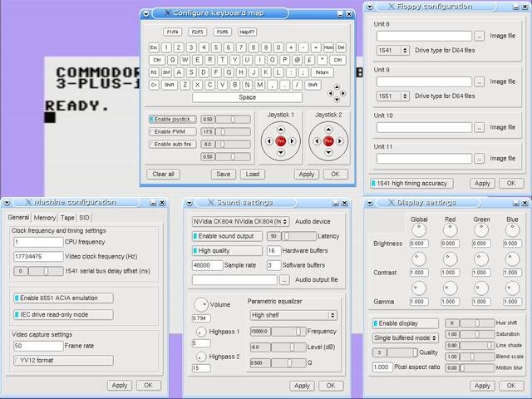The width and height of the screenshot is (532, 399).
Task: Browse for Unit 8 image file
Action: point(479,36)
